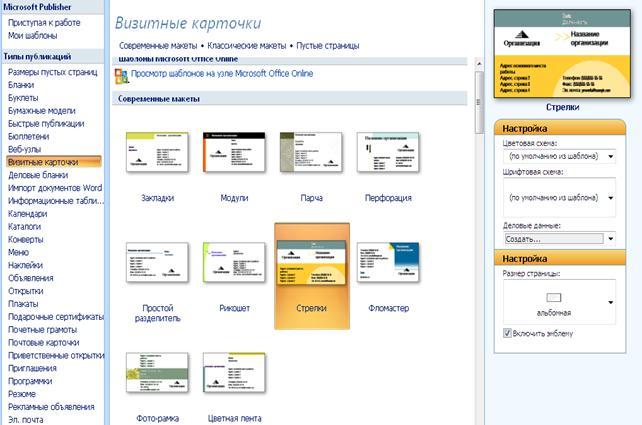Viewport: 642px width, 425px height.
Task: Select Бланки publication type
Action: pyautogui.click(x=21, y=85)
